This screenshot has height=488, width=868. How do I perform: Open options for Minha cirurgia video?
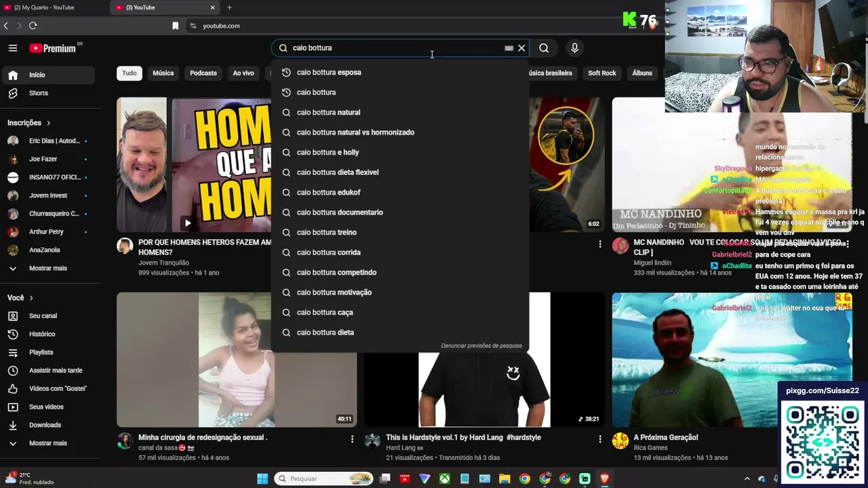click(352, 439)
